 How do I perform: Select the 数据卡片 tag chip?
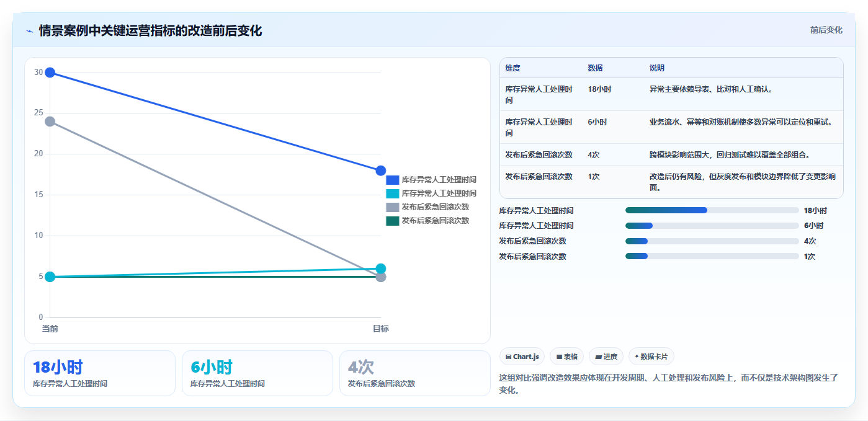[651, 357]
